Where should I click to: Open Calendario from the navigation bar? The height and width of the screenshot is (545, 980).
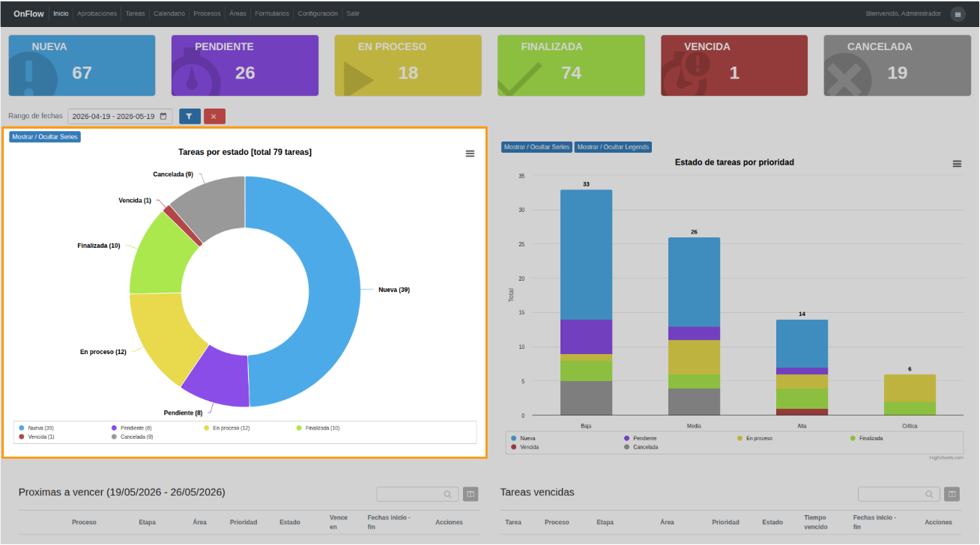(x=169, y=13)
